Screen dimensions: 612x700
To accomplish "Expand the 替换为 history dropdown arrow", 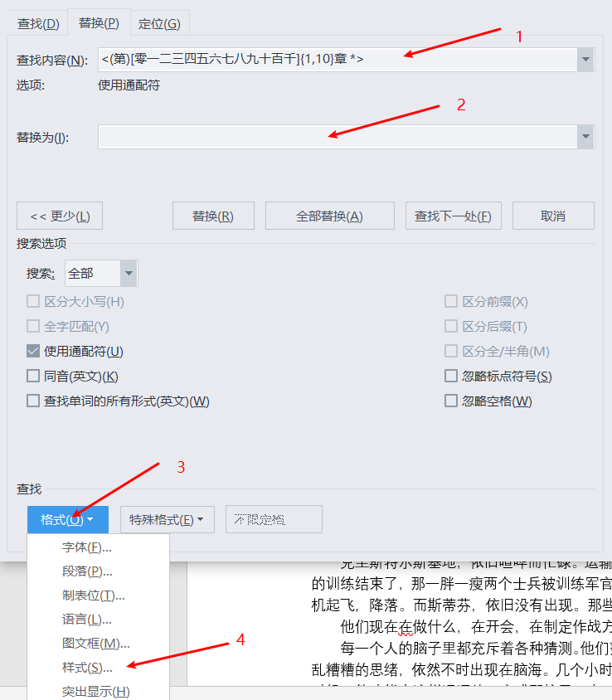I will click(x=585, y=137).
